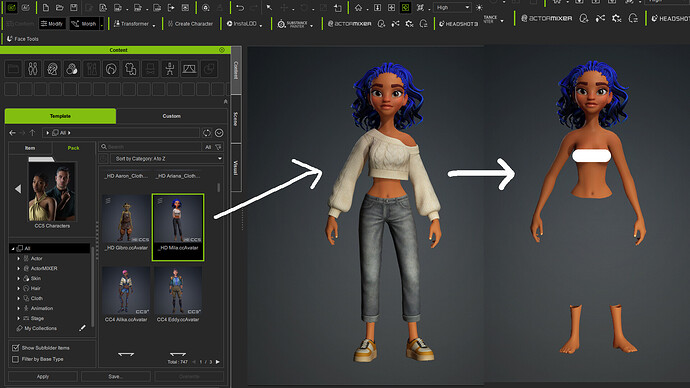The image size is (690, 388).
Task: Open a project with the folder icon
Action: pyautogui.click(x=60, y=8)
